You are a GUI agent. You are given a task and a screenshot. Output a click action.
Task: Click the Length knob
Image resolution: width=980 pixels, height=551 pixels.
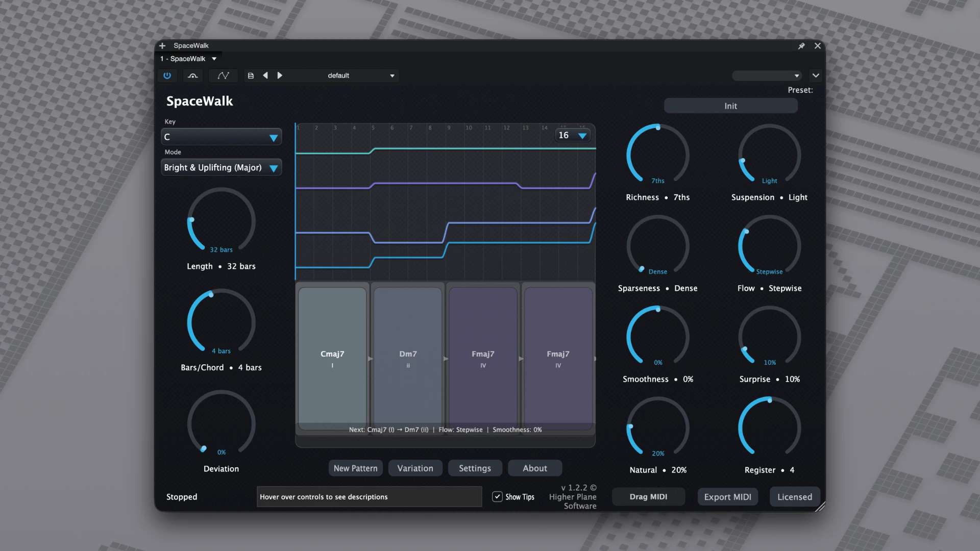click(x=222, y=221)
